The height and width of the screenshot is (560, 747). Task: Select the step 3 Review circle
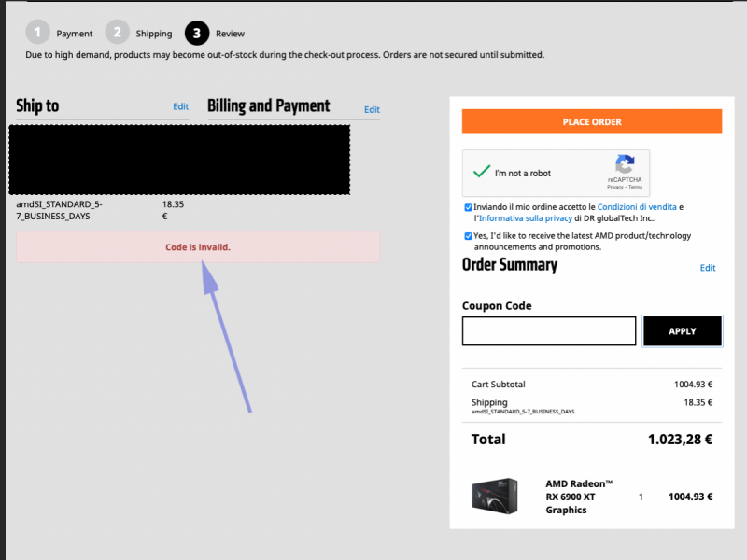pyautogui.click(x=197, y=33)
